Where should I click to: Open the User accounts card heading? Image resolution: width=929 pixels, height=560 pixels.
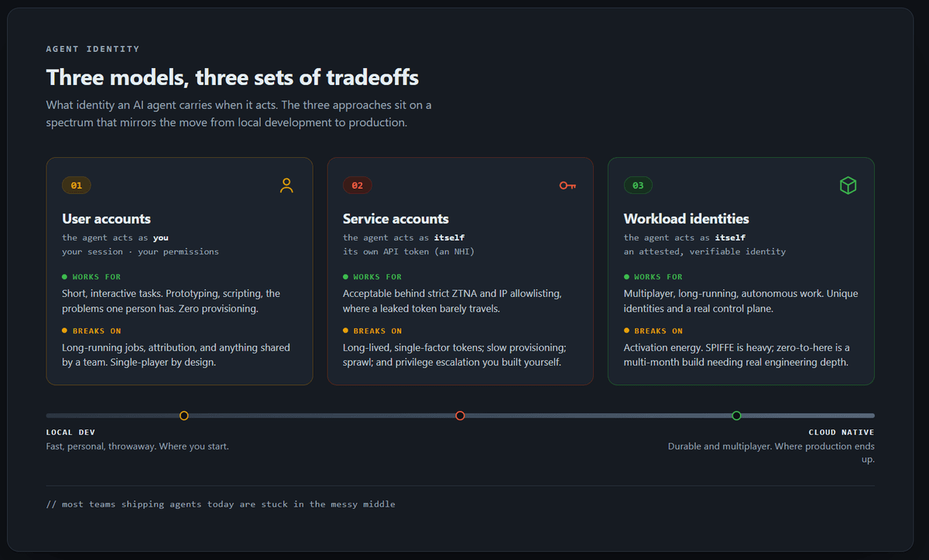[x=107, y=219]
